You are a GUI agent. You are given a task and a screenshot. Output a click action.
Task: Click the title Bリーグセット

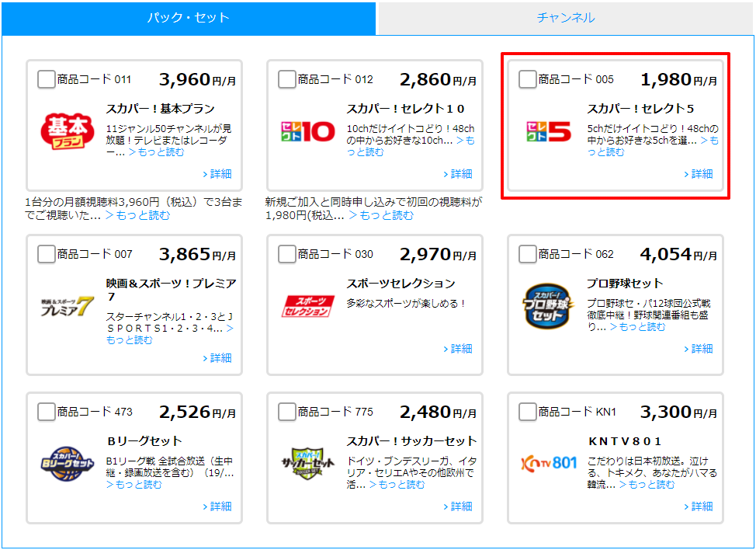(144, 441)
